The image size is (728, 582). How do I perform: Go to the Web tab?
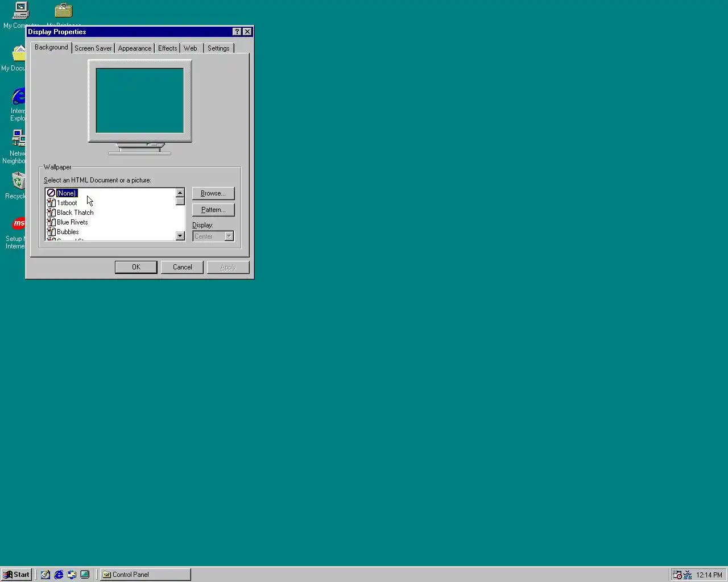point(191,48)
